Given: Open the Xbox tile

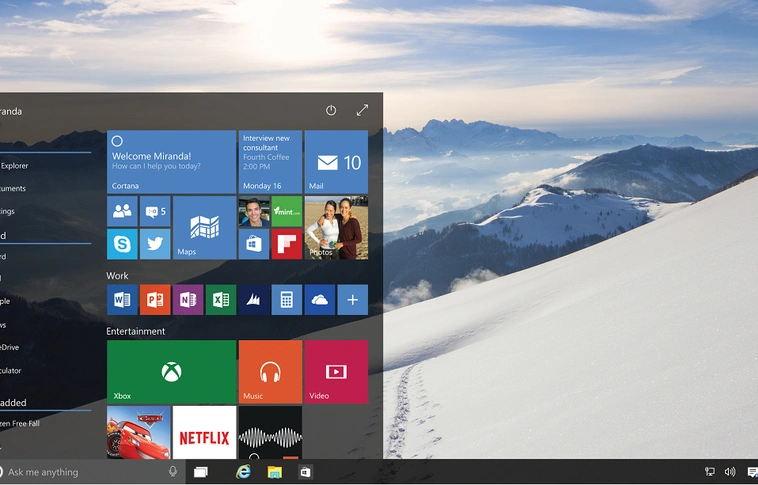Looking at the screenshot, I should [171, 372].
